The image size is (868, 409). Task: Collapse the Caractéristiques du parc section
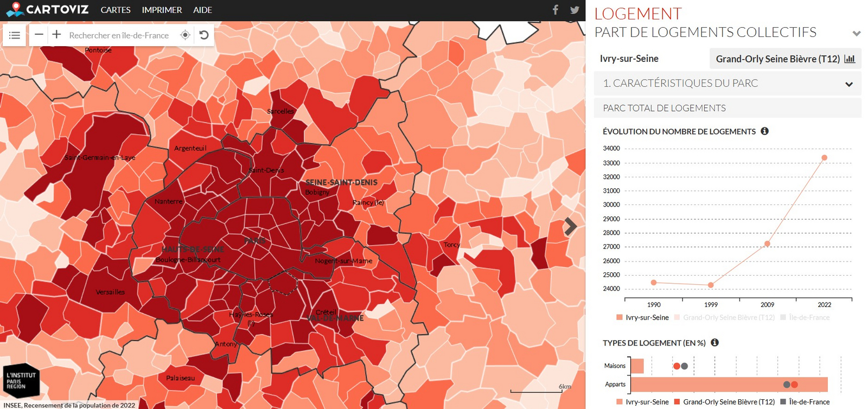(849, 84)
